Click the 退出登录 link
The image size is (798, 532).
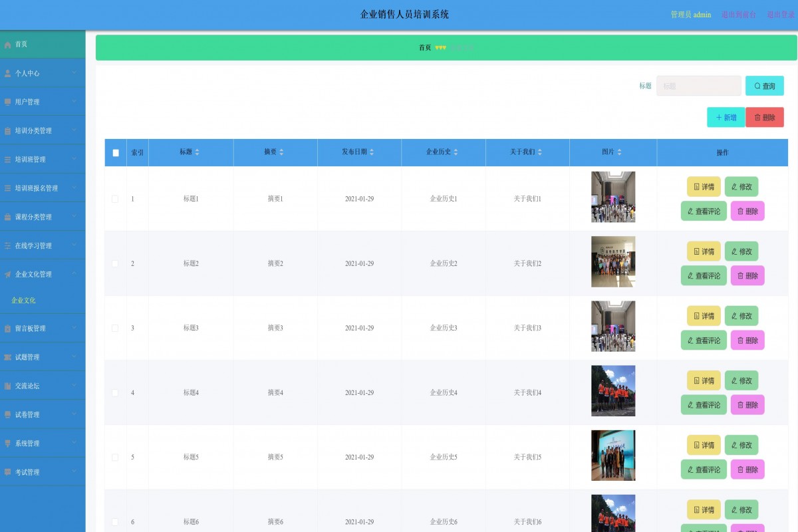[x=781, y=15]
